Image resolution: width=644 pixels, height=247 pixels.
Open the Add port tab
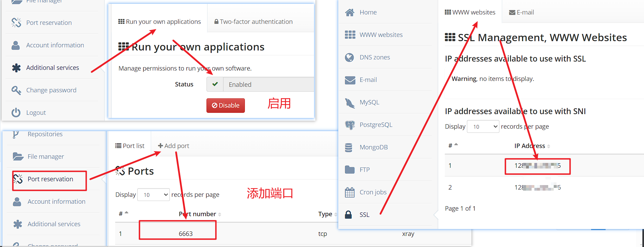[x=174, y=146]
